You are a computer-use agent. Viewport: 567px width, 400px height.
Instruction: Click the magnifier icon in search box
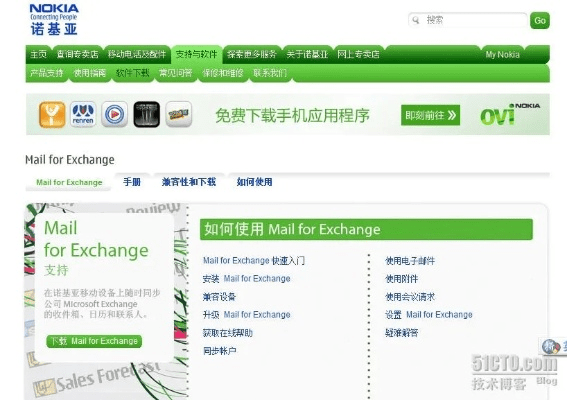pos(416,20)
